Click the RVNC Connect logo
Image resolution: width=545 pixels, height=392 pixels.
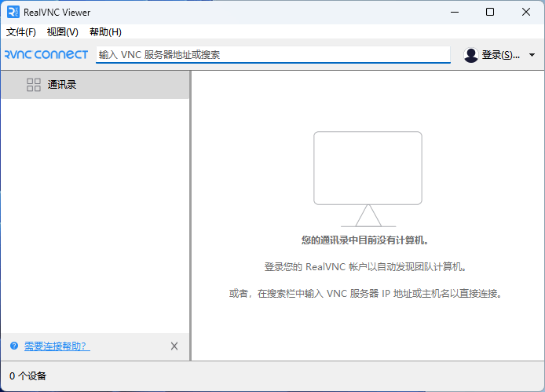46,55
